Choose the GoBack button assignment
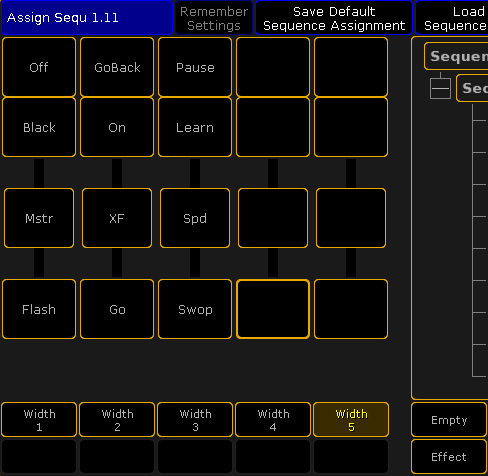Image resolution: width=488 pixels, height=476 pixels. (117, 67)
